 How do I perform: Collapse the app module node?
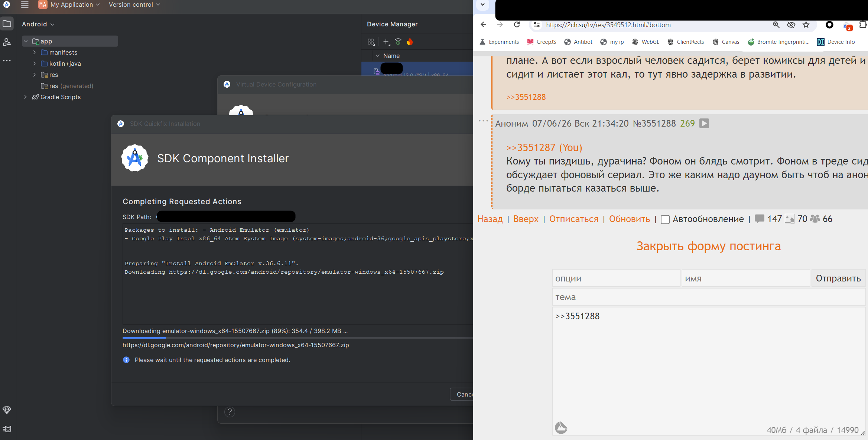coord(26,41)
